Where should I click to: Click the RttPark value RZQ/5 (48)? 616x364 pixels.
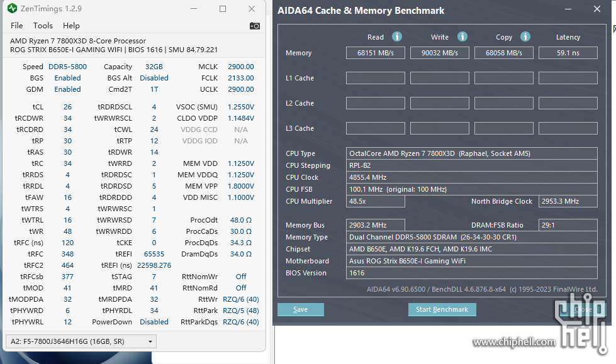241,311
